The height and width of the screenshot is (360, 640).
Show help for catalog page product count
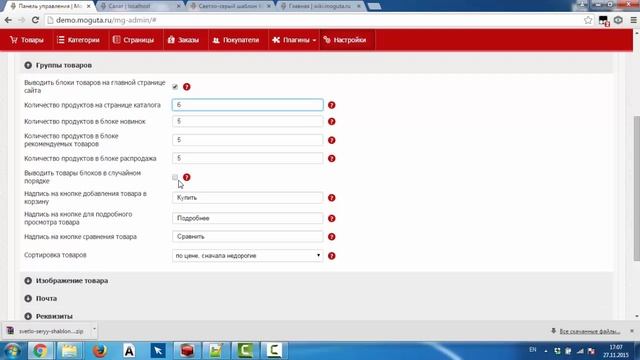(x=332, y=105)
